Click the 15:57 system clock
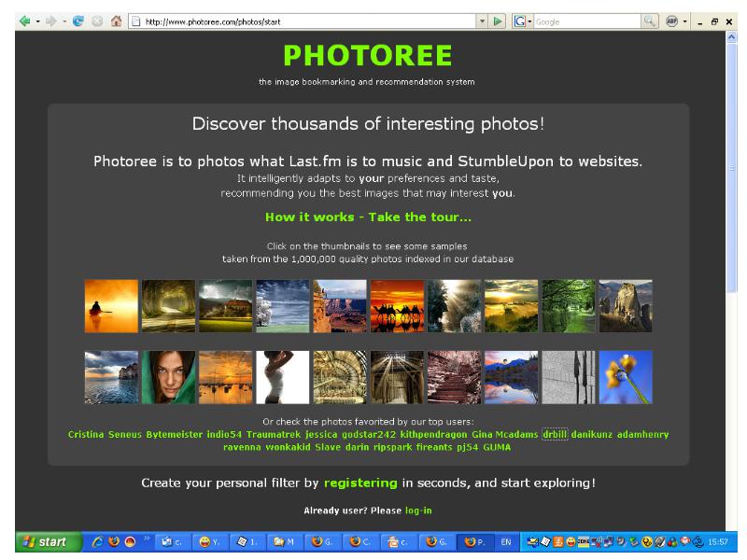The height and width of the screenshot is (560, 747). [717, 542]
